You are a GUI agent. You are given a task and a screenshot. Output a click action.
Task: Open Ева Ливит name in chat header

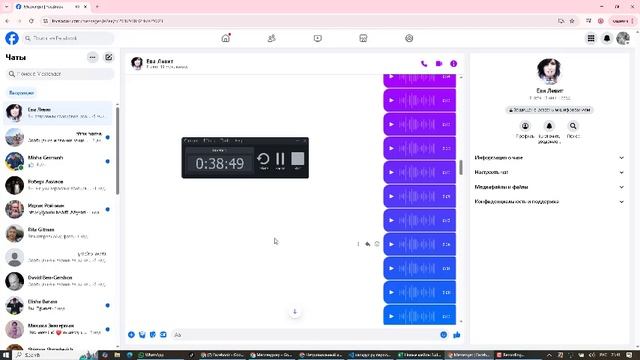pos(160,61)
